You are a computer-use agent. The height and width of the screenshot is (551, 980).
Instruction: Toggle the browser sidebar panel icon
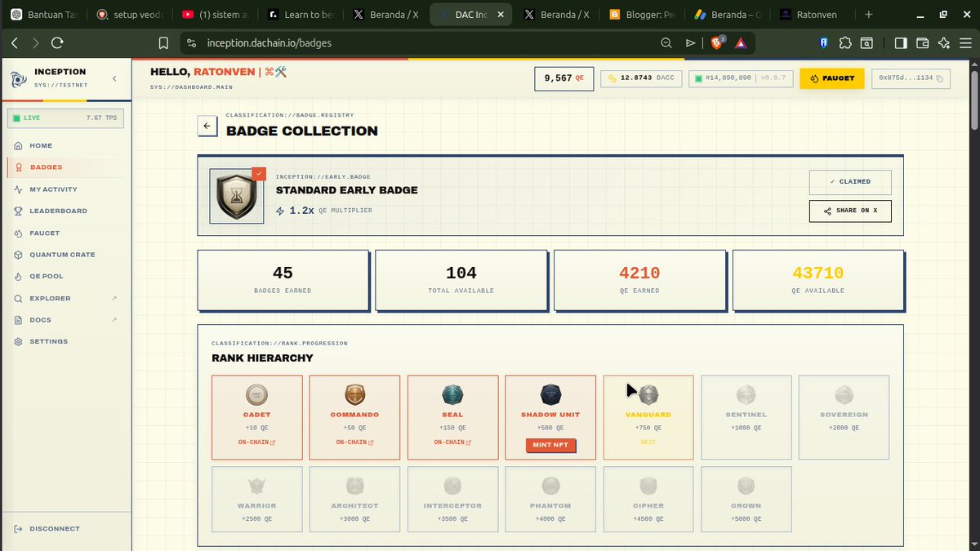(901, 43)
